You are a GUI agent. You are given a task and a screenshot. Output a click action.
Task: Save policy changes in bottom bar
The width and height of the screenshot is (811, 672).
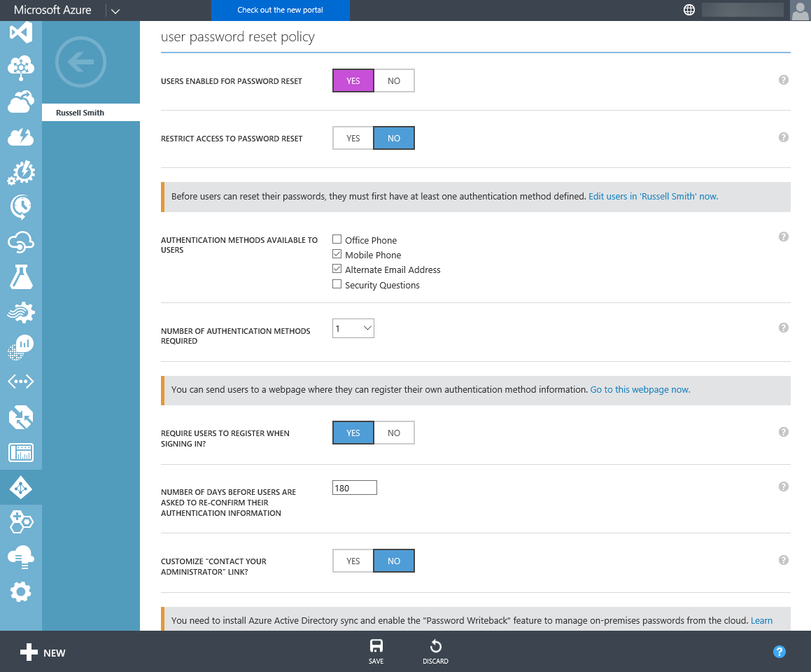(x=376, y=651)
